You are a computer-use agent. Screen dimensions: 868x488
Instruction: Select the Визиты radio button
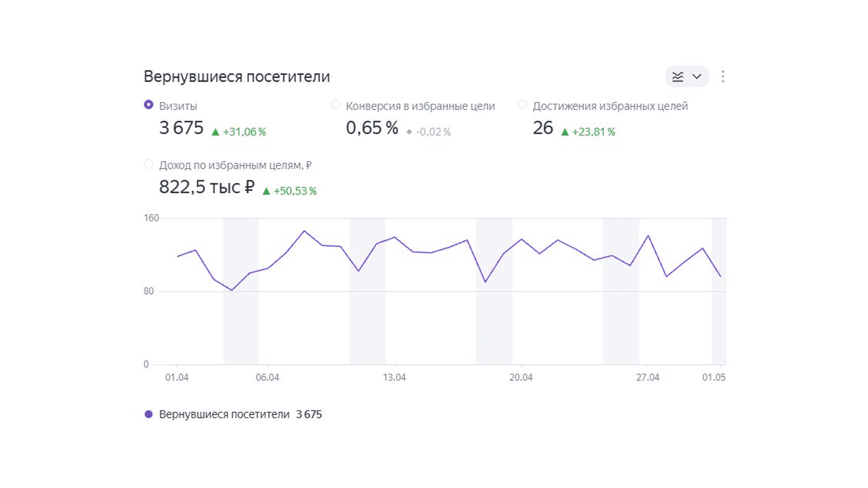click(148, 105)
